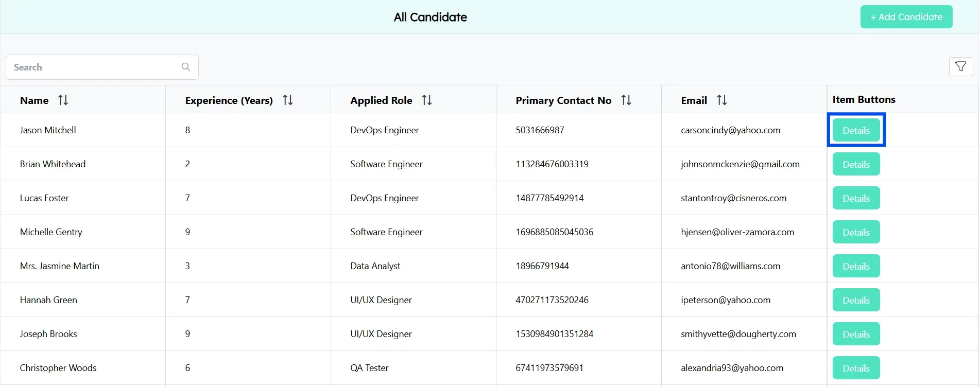Click the + Add Candidate button
980x387 pixels.
pos(906,17)
